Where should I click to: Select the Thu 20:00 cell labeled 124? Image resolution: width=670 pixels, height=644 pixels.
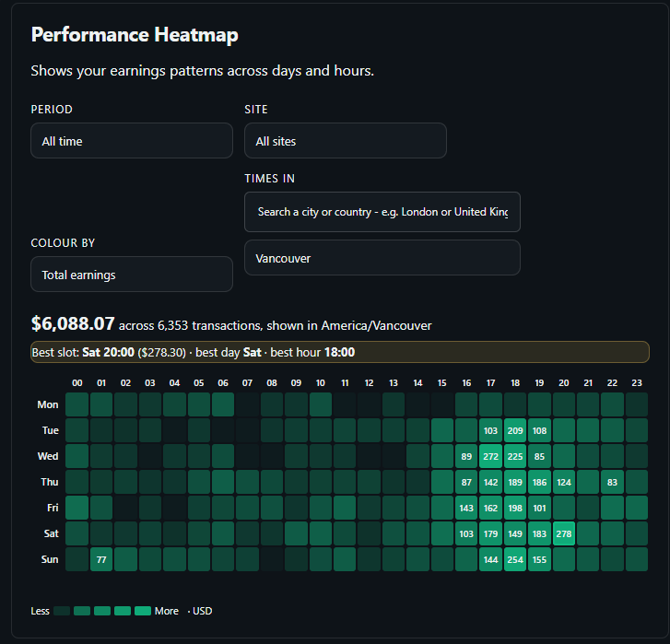click(x=564, y=482)
